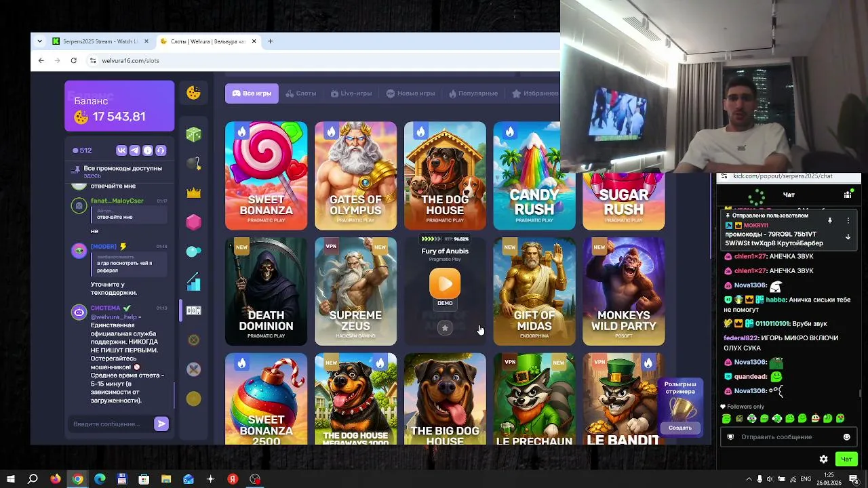The width and height of the screenshot is (868, 488).
Task: Open the Monkeys Wild Party game
Action: (624, 291)
